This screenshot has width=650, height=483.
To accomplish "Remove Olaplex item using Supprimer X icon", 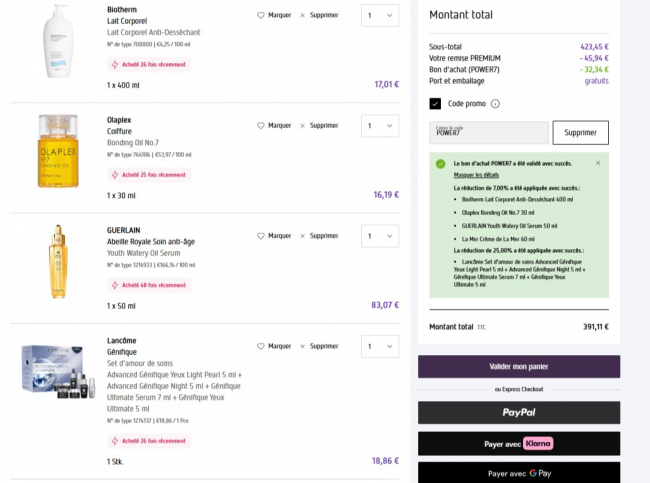I will (303, 126).
